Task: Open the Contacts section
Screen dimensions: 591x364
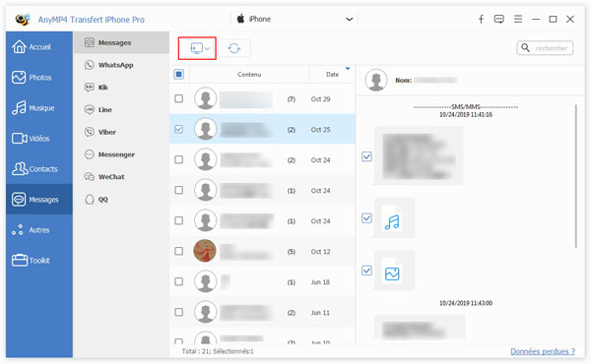Action: point(38,169)
